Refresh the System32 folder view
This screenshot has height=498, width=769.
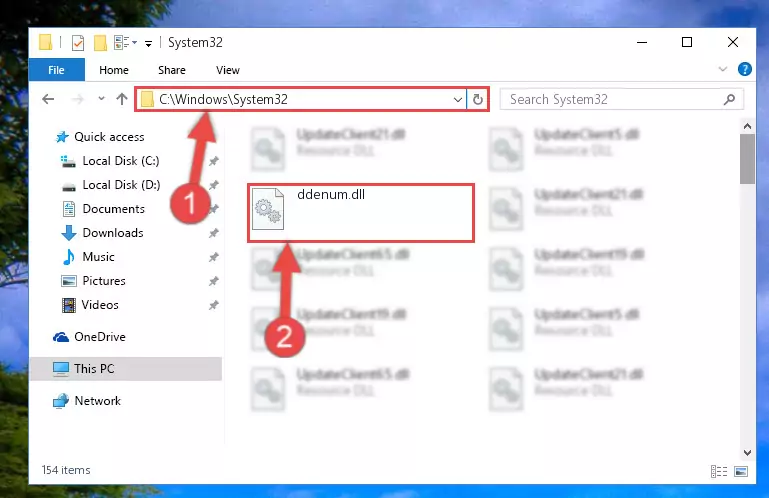478,100
